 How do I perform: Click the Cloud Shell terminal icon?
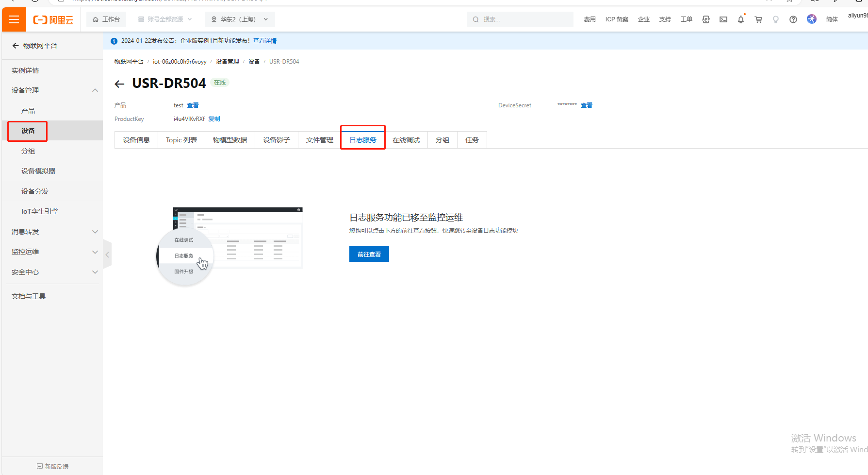coord(723,19)
